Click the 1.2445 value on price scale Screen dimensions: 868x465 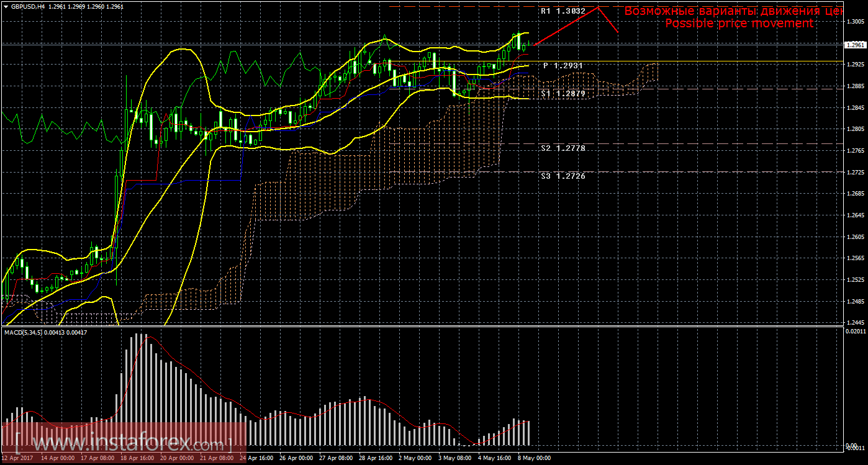click(x=856, y=323)
